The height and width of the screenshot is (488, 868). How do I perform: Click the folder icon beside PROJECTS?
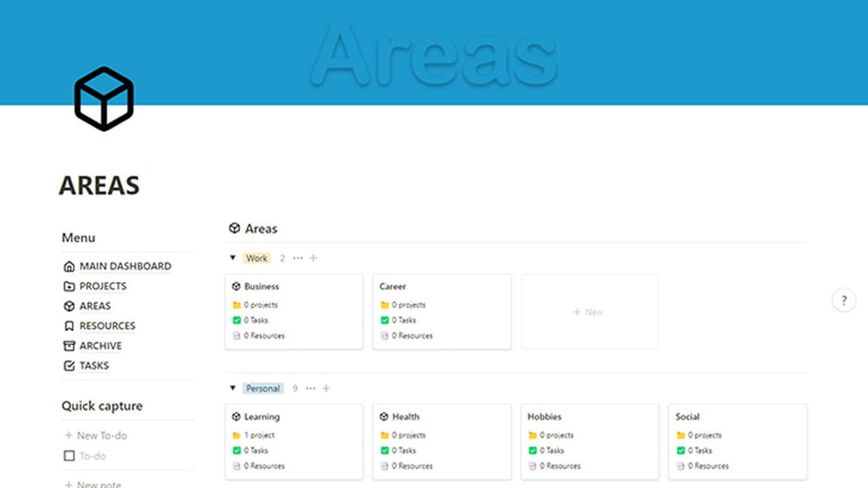pyautogui.click(x=69, y=286)
